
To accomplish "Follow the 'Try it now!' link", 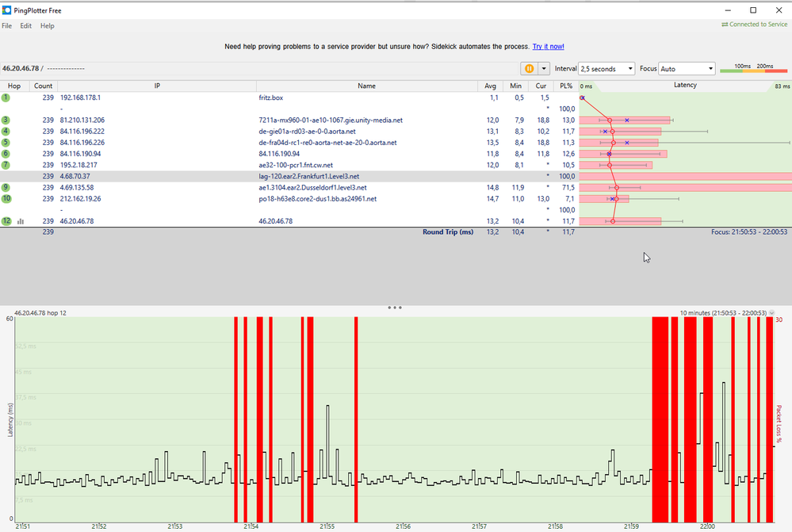I will [x=548, y=47].
